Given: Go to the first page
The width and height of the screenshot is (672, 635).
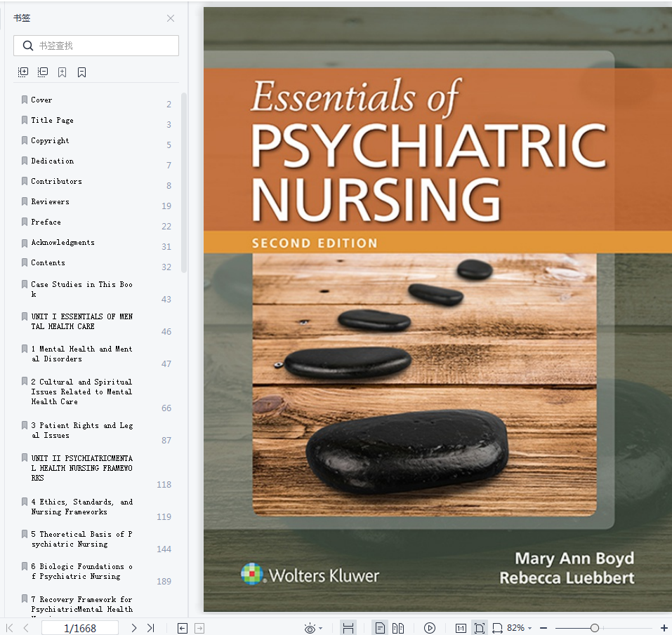Looking at the screenshot, I should click(x=9, y=628).
